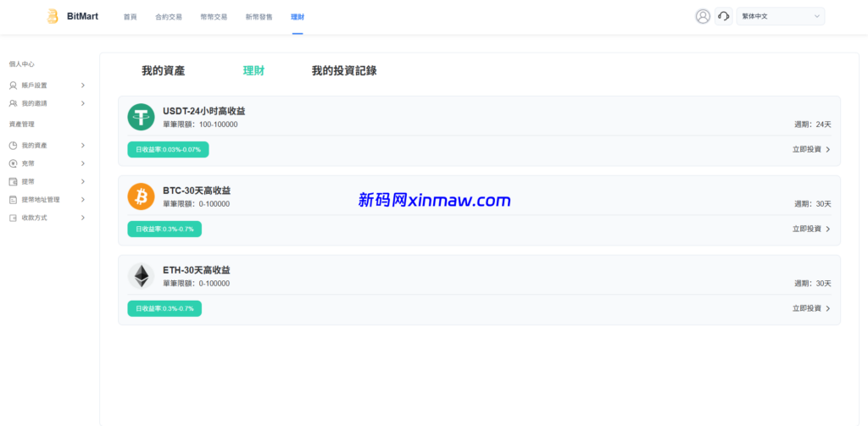Click the BTC-30天高收益 title
The width and height of the screenshot is (868, 426).
(x=197, y=191)
